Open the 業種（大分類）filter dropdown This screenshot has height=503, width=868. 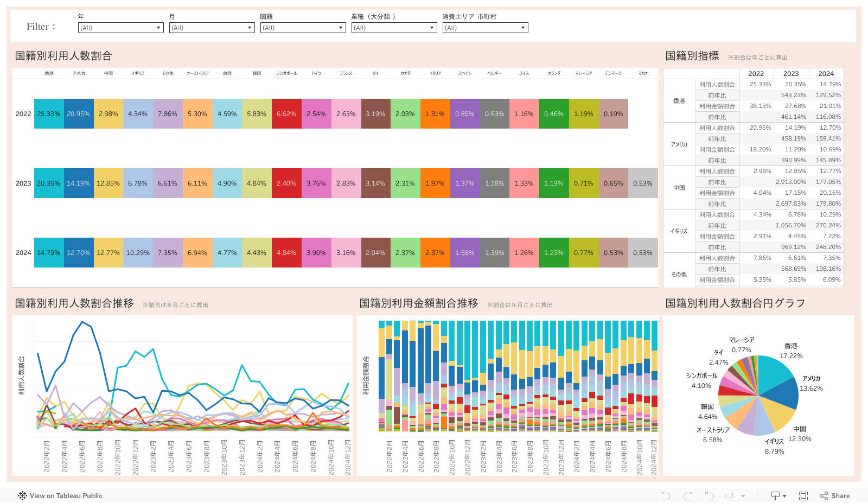[x=394, y=28]
